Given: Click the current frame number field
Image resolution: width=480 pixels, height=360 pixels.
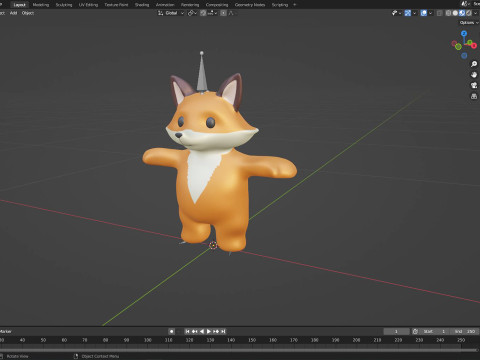Looking at the screenshot, I should pos(396,331).
